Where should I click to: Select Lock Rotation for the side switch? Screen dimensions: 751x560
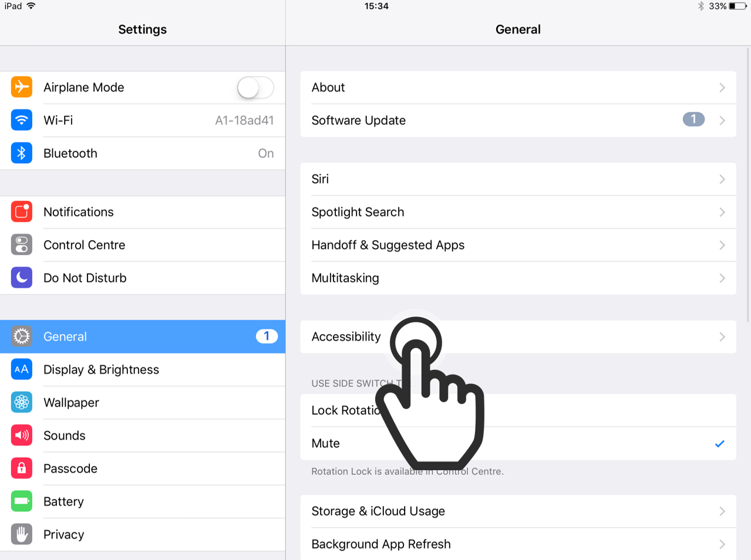(518, 410)
